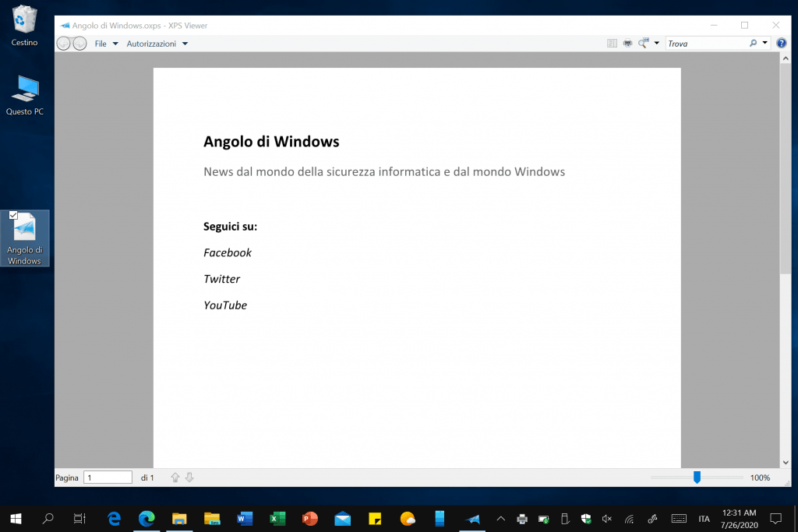This screenshot has width=798, height=532.
Task: Open Word from the taskbar
Action: (245, 518)
